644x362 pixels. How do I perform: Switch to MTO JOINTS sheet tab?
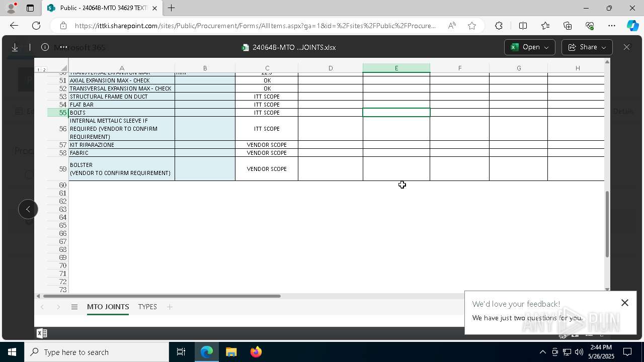(108, 307)
